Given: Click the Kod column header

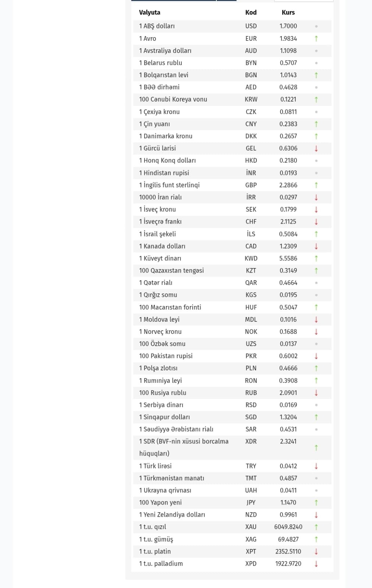Looking at the screenshot, I should click(x=251, y=13).
